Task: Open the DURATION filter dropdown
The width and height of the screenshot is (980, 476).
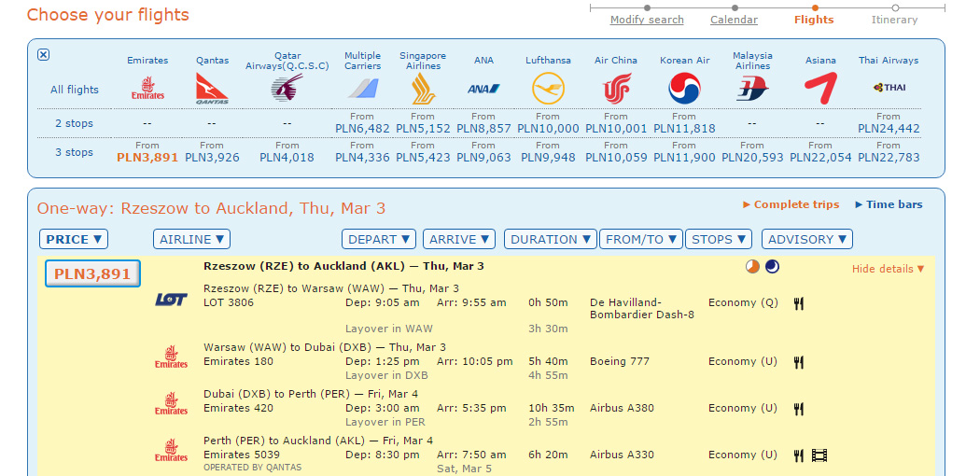Action: (x=551, y=239)
